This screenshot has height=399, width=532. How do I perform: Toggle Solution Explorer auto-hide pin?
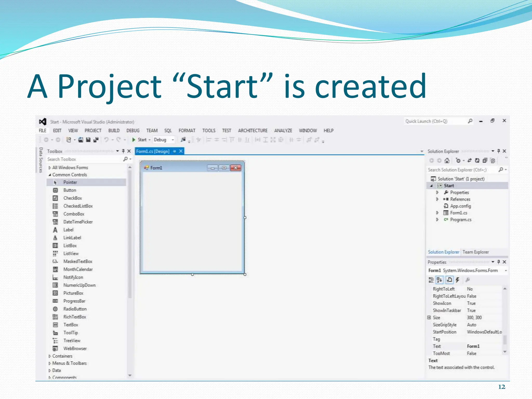(x=498, y=151)
